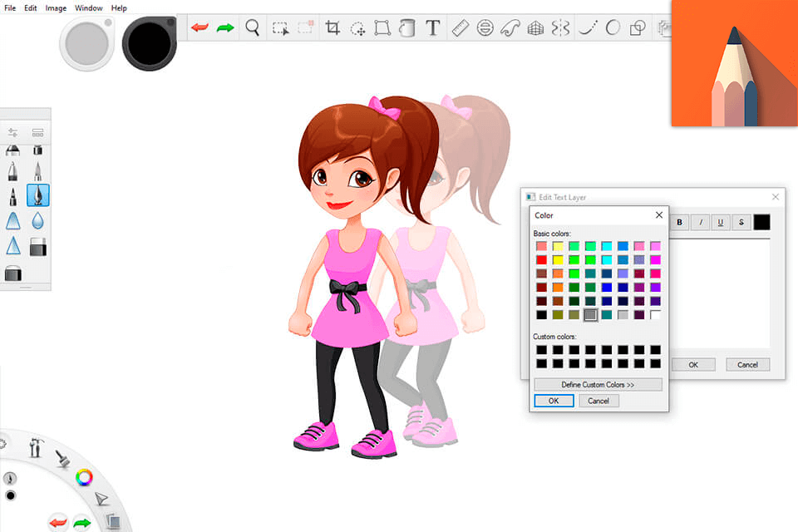Enable the Ellipse guide
This screenshot has width=798, height=532.
(485, 27)
